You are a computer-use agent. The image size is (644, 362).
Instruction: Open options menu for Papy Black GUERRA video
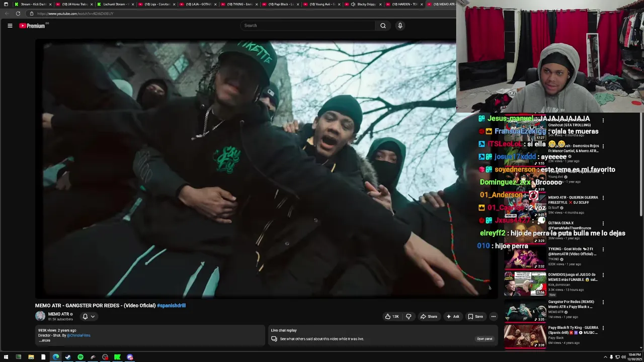coord(603,328)
